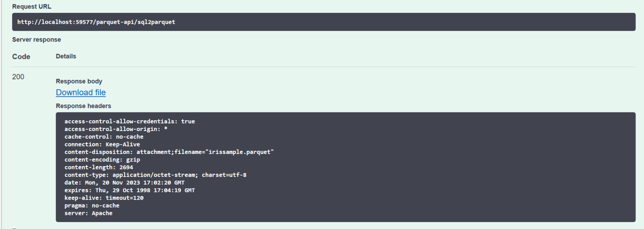
Task: Click the Request URL label
Action: (31, 6)
